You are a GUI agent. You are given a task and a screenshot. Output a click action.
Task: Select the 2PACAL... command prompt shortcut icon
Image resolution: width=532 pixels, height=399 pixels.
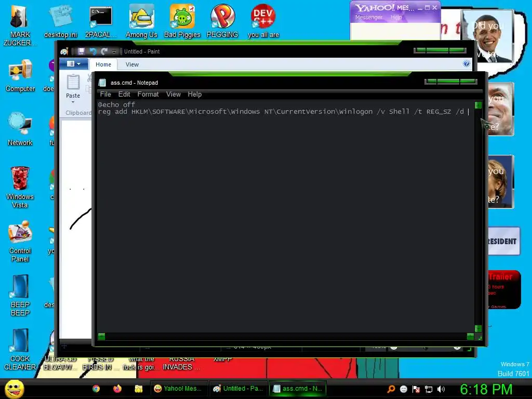(101, 22)
